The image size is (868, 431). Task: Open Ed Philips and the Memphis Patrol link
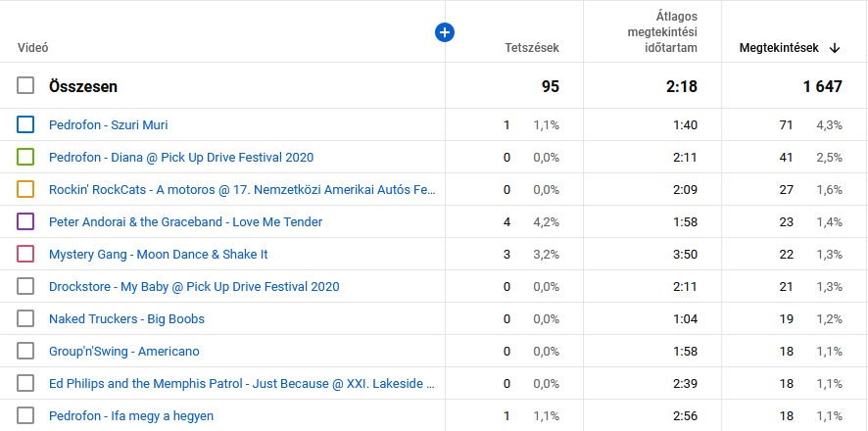pos(241,384)
